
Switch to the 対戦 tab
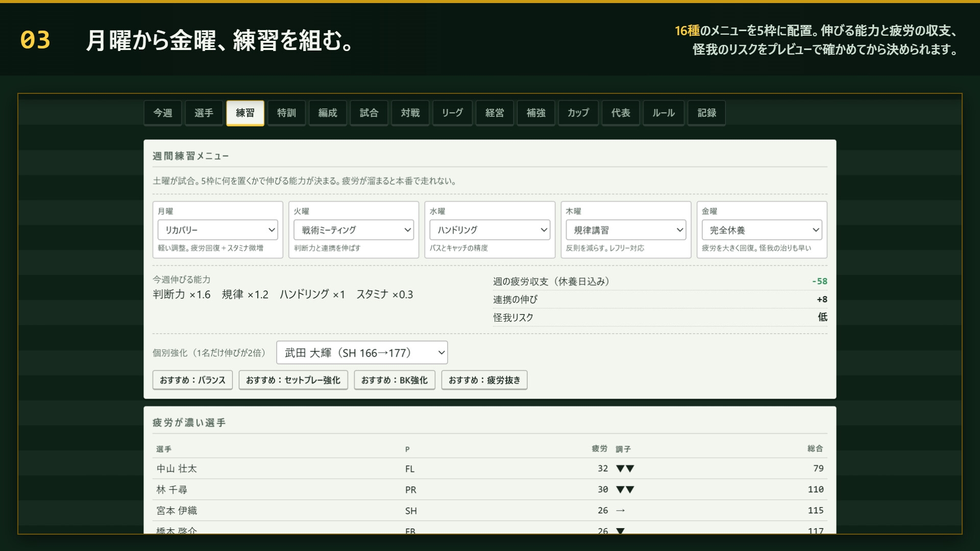pos(410,113)
